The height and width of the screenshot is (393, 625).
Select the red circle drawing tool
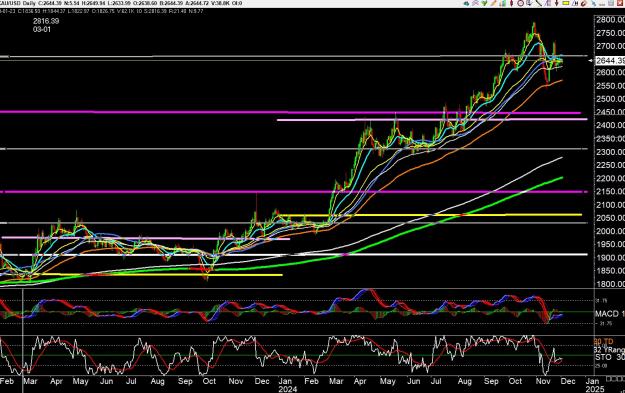(521, 3)
